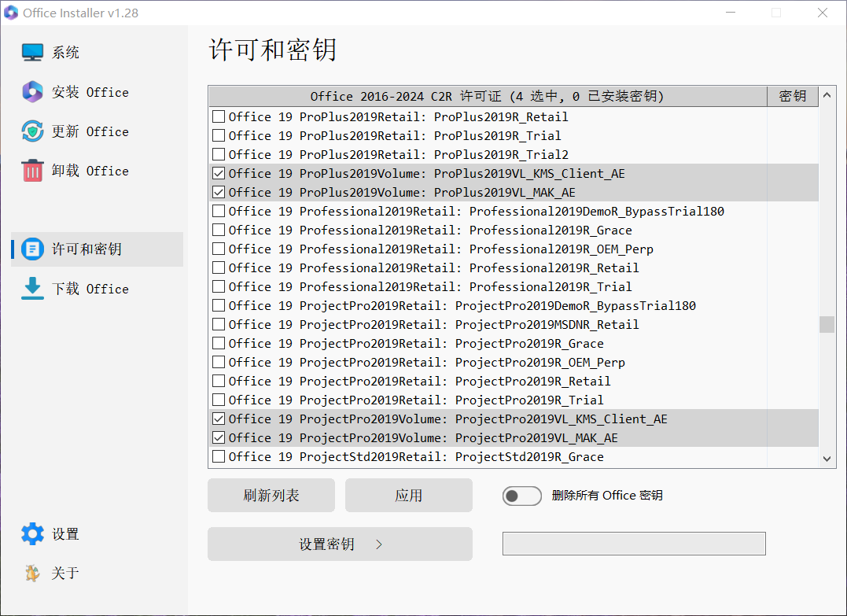Open 设置 text in sidebar
This screenshot has width=847, height=616.
click(x=65, y=534)
